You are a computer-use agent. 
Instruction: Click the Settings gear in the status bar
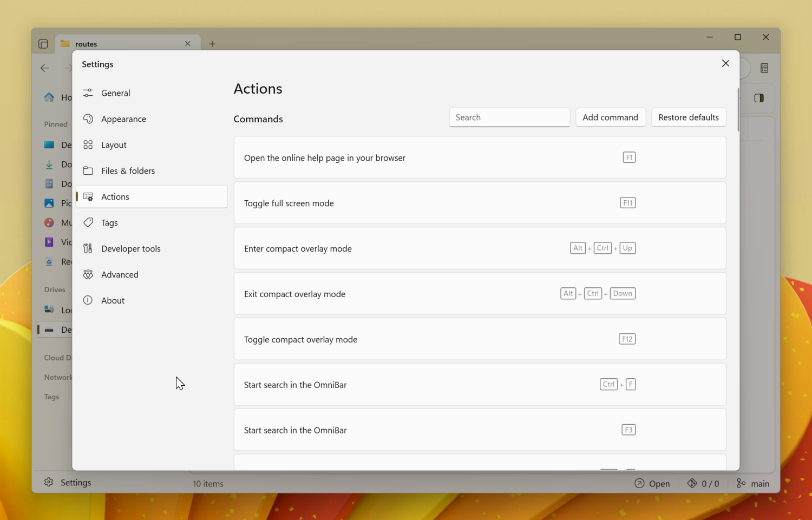(49, 482)
